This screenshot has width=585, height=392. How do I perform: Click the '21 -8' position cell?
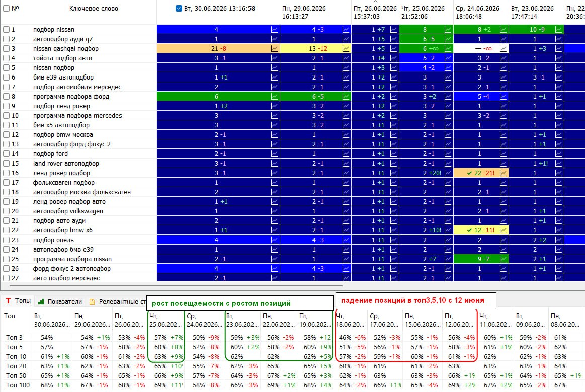click(x=218, y=48)
